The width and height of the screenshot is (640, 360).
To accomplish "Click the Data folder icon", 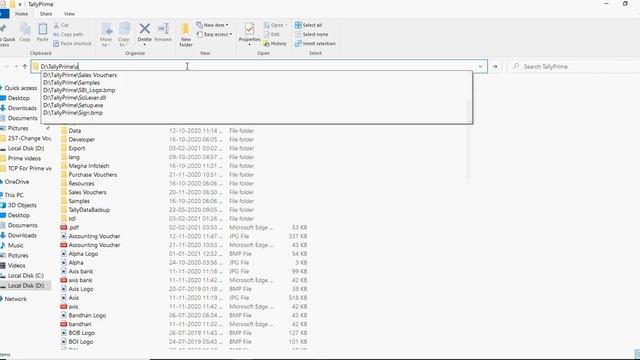I will pos(64,131).
